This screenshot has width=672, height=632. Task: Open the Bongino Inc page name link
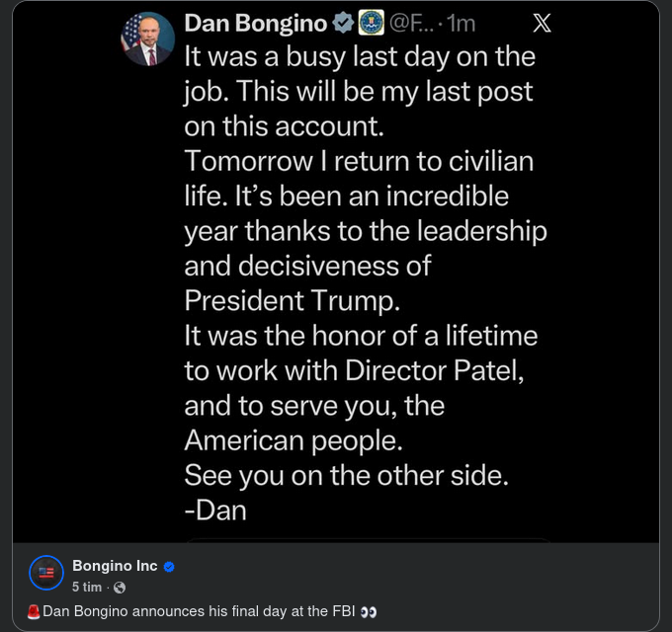pyautogui.click(x=115, y=567)
